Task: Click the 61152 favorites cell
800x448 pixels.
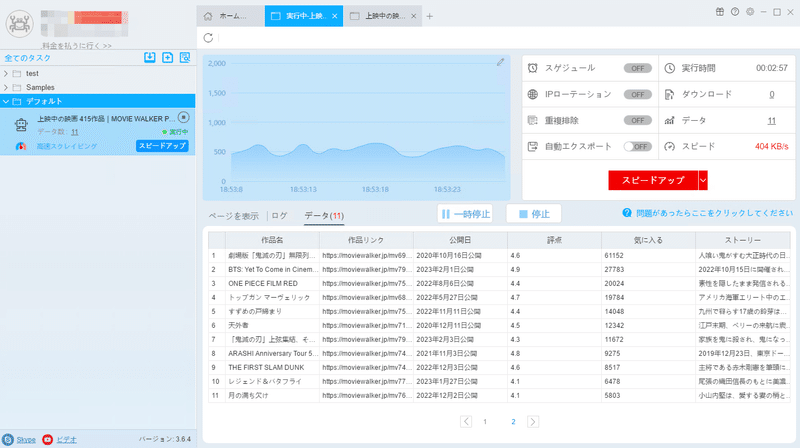Action: pos(648,255)
